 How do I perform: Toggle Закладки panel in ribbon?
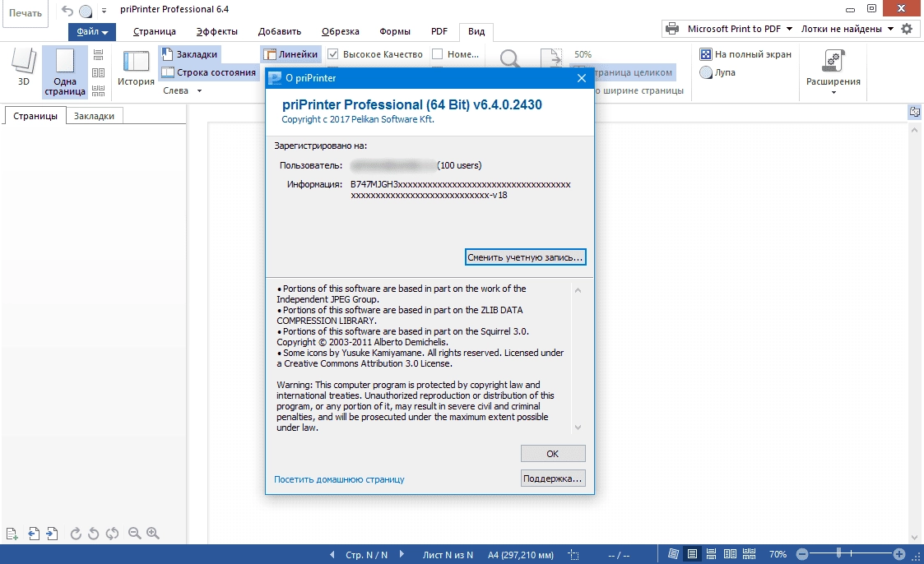pos(190,54)
